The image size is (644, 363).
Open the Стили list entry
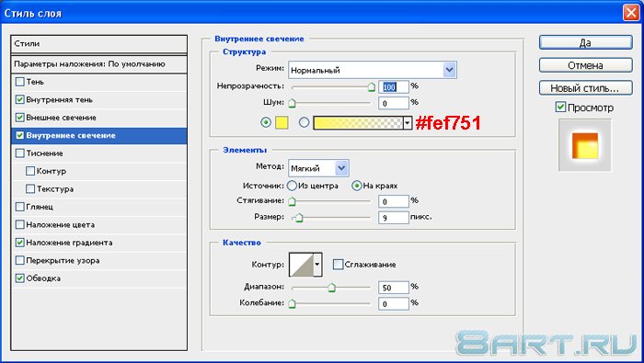pos(99,43)
